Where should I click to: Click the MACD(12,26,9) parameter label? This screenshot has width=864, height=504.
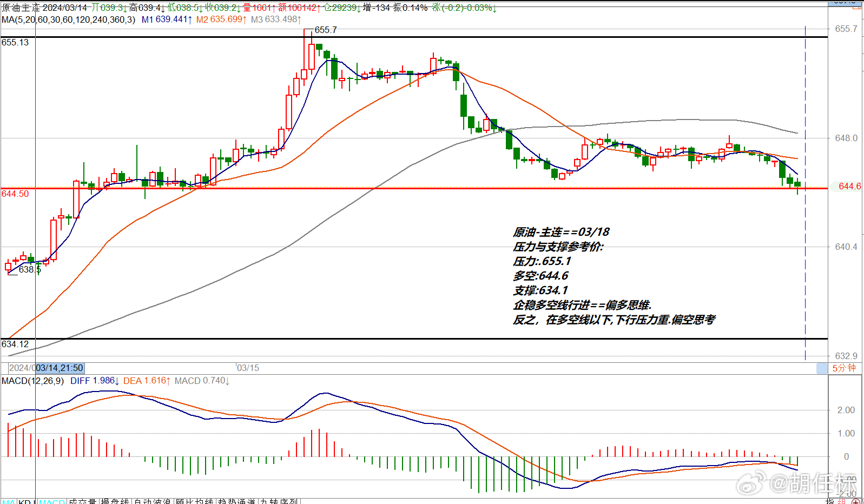32,381
